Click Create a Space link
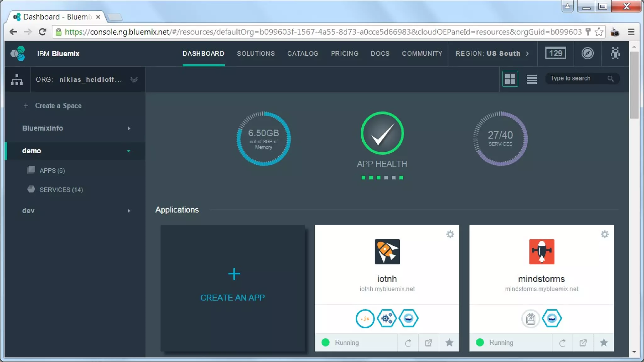This screenshot has height=362, width=644. [58, 106]
